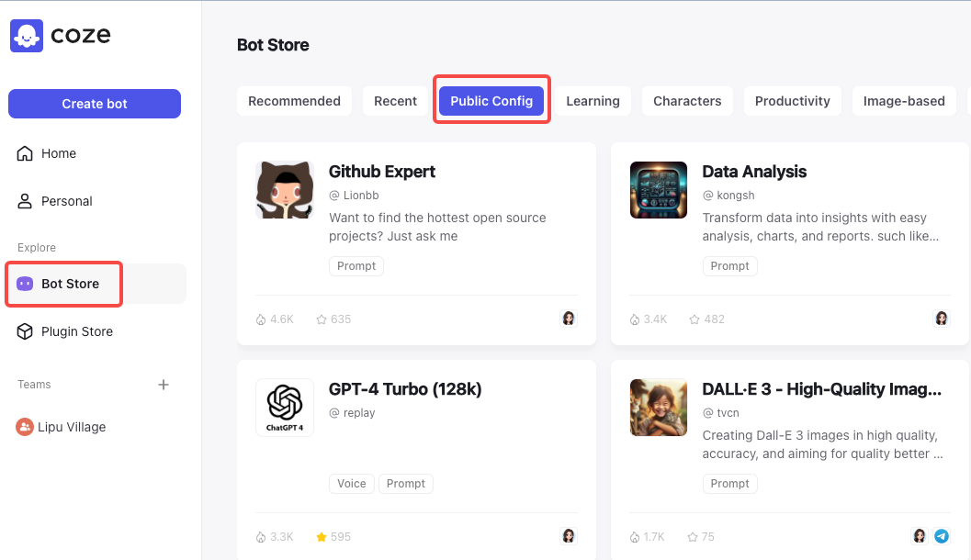
Task: Star the Github Expert bot (635)
Action: 322,319
